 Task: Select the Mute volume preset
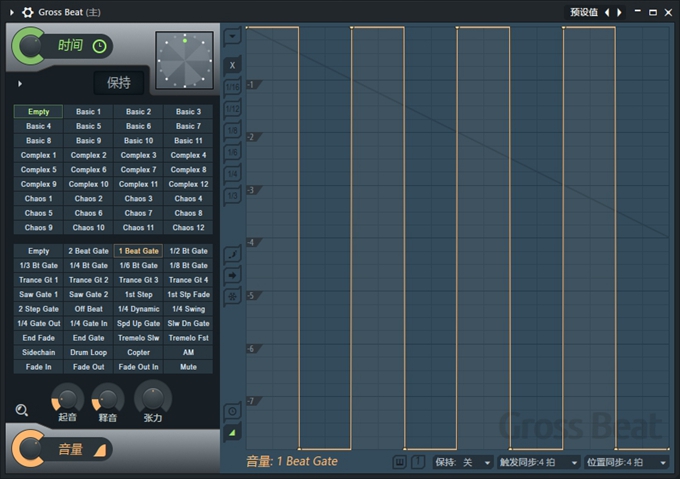tap(188, 367)
